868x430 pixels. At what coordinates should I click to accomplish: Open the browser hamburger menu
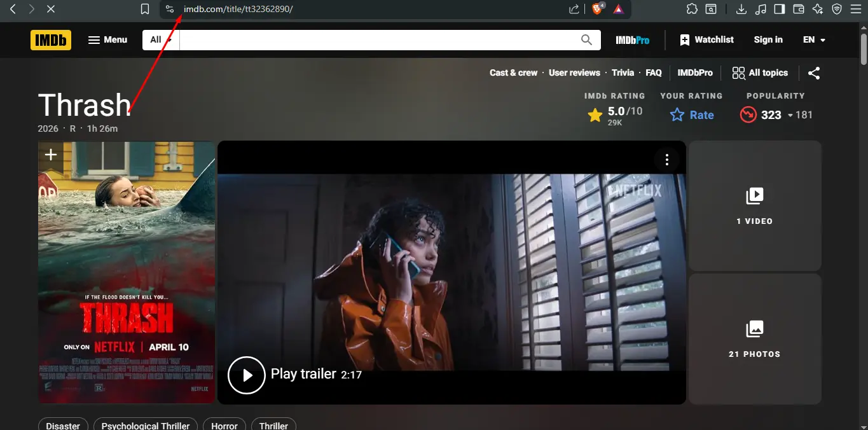pos(856,9)
